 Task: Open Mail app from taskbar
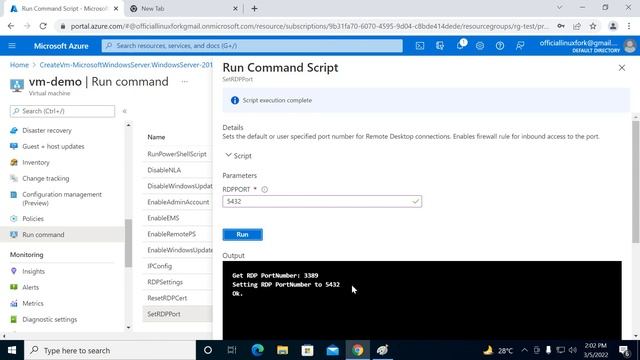[x=333, y=350]
